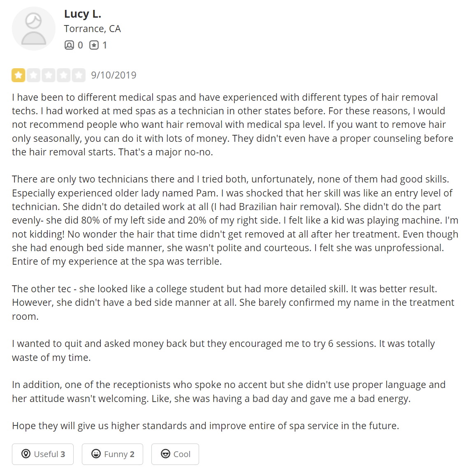Click the empty fifth rating star
This screenshot has width=464, height=476.
pos(79,75)
